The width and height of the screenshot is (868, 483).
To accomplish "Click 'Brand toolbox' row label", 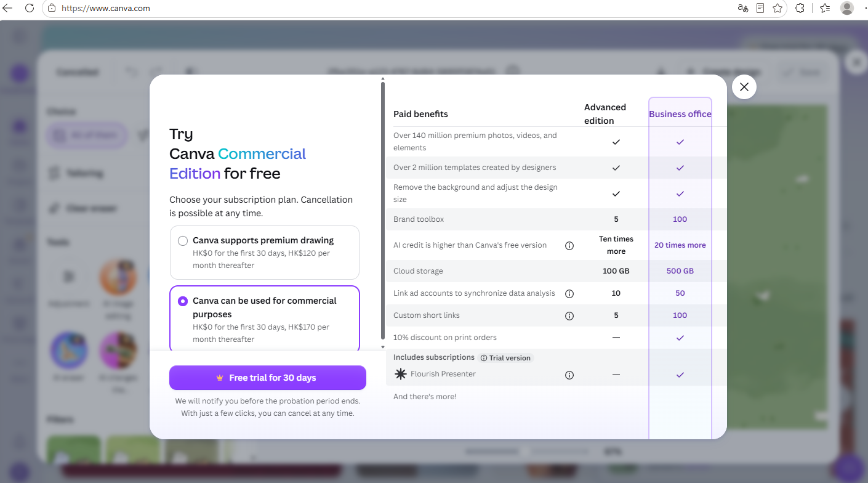I will click(x=419, y=219).
